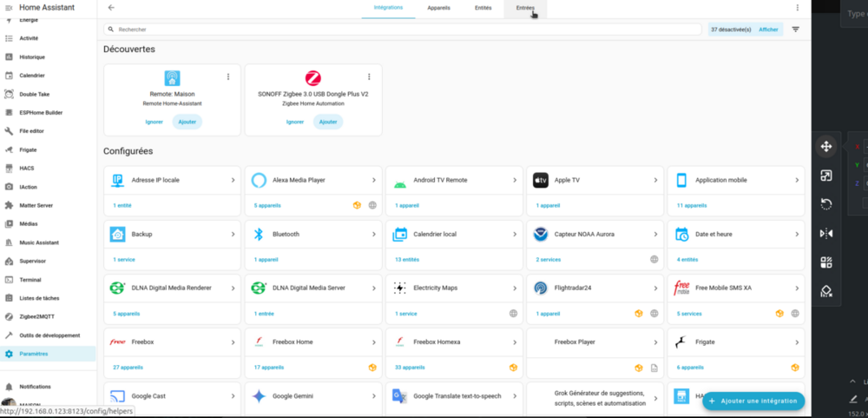
Task: Click Ajouter for Remote: Maison
Action: [x=187, y=122]
